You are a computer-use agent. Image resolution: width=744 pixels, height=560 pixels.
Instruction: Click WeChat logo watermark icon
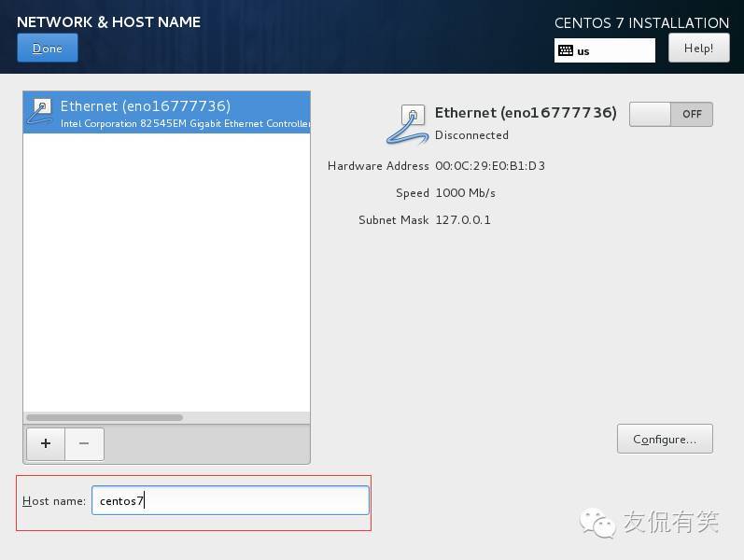point(597,523)
